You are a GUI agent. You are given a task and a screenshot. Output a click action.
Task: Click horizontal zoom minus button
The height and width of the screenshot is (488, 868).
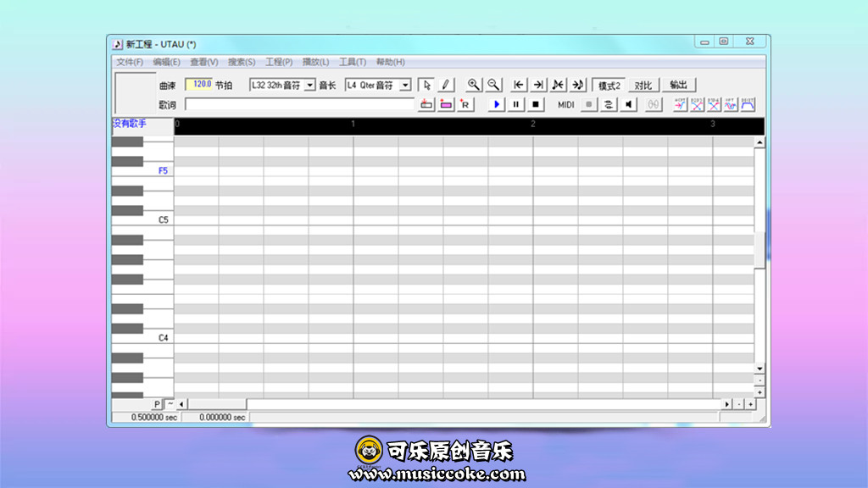[739, 404]
